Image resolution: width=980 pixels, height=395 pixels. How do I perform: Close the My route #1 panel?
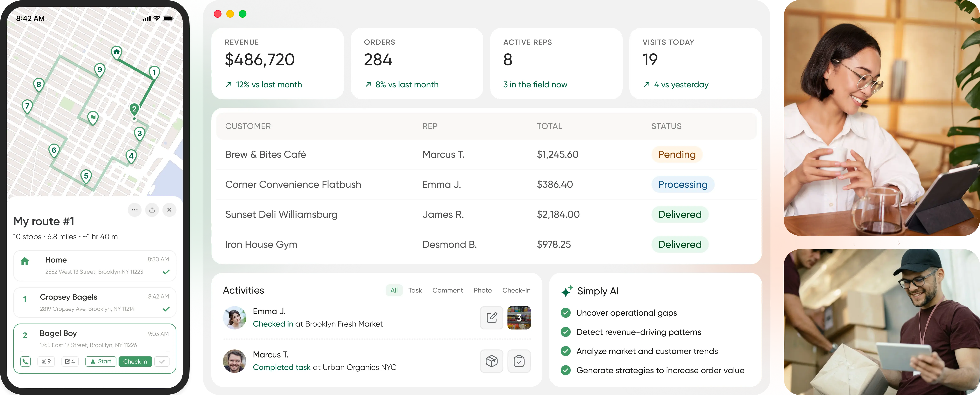coord(169,210)
